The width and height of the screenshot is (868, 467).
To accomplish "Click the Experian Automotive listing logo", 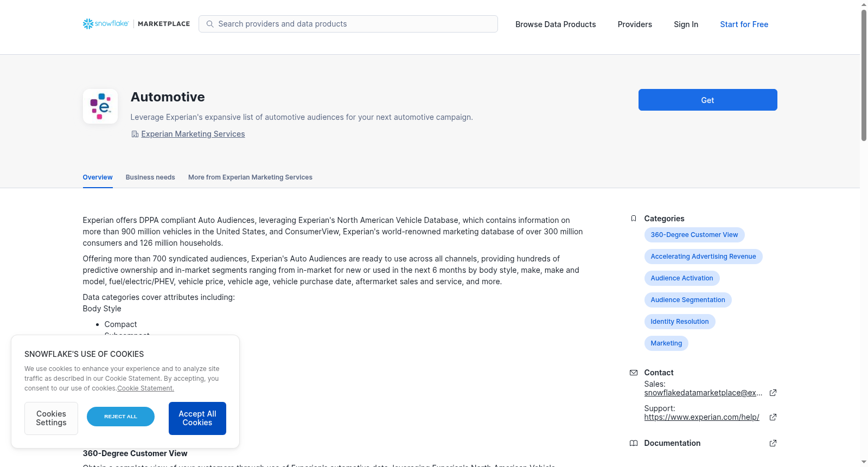I will (x=100, y=106).
